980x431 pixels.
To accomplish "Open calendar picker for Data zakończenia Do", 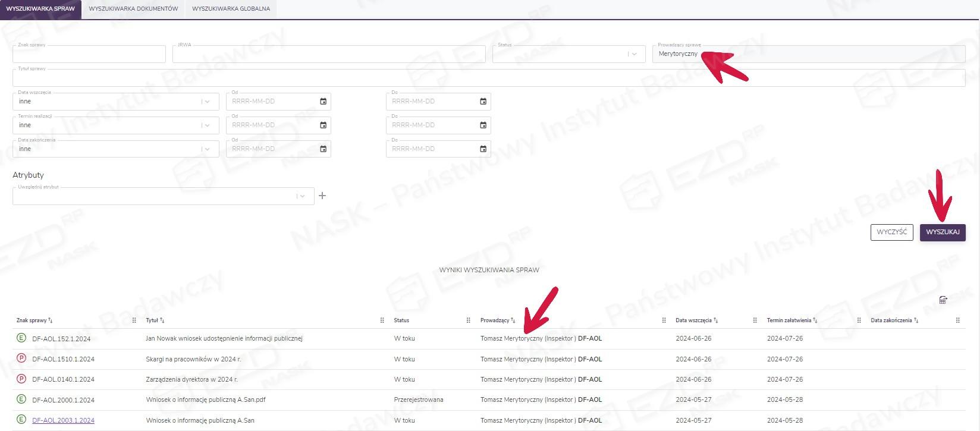I will [483, 149].
